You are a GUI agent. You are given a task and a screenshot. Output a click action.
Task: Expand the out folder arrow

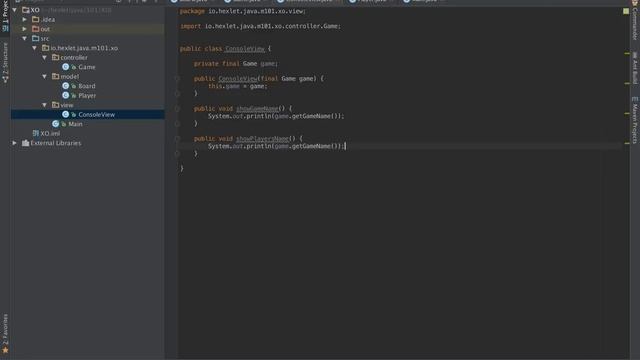[x=24, y=29]
